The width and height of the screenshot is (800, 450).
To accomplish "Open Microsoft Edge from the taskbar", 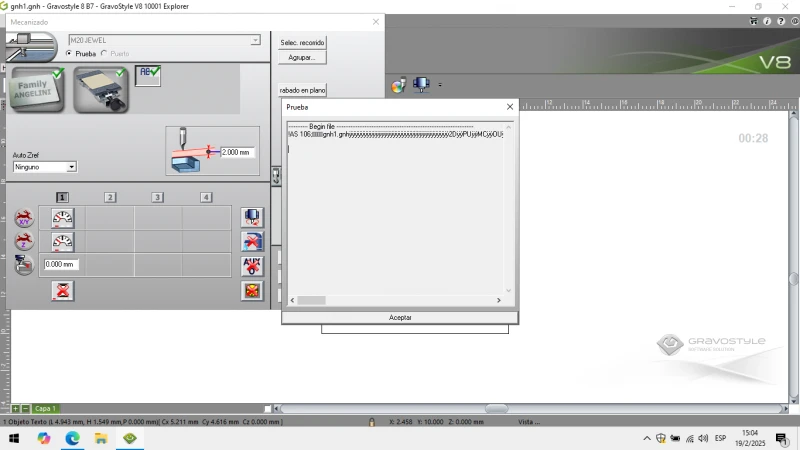I will point(72,438).
